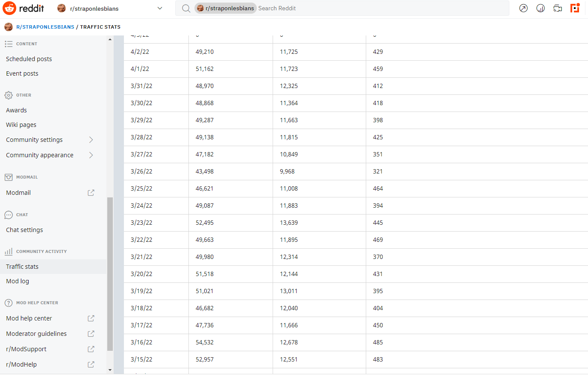Click value 54,532 in 3/16/22 row
This screenshot has height=376, width=588.
(x=205, y=342)
